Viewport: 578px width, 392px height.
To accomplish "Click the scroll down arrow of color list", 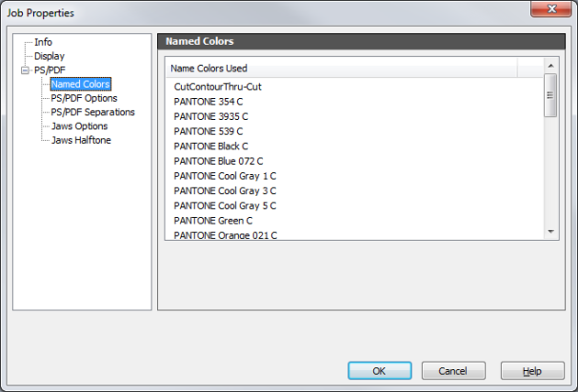I will [x=550, y=232].
